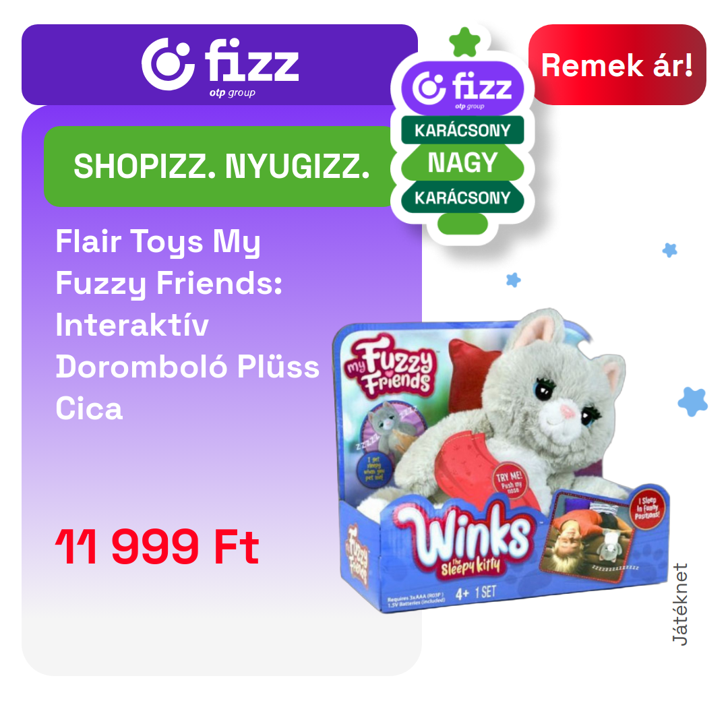Click the fizz logo inside tree badge
This screenshot has width=728, height=728.
[462, 89]
